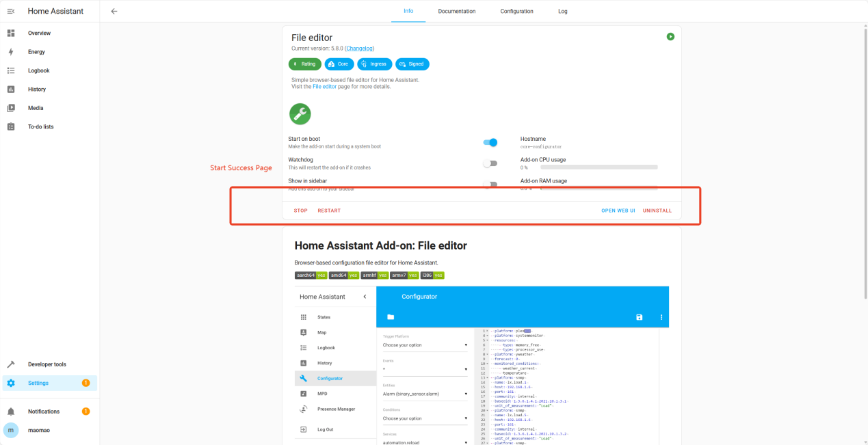The image size is (868, 445).
Task: Click the Rating chip
Action: [x=305, y=64]
